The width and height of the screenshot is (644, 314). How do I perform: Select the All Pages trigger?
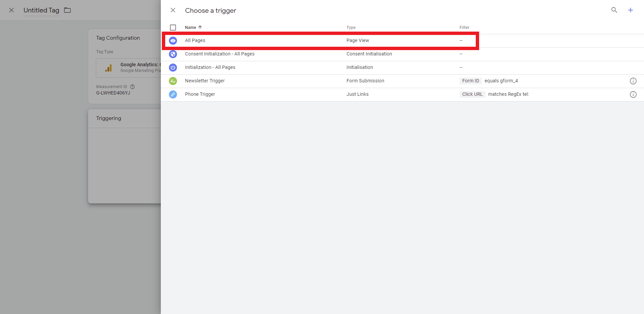(x=195, y=41)
